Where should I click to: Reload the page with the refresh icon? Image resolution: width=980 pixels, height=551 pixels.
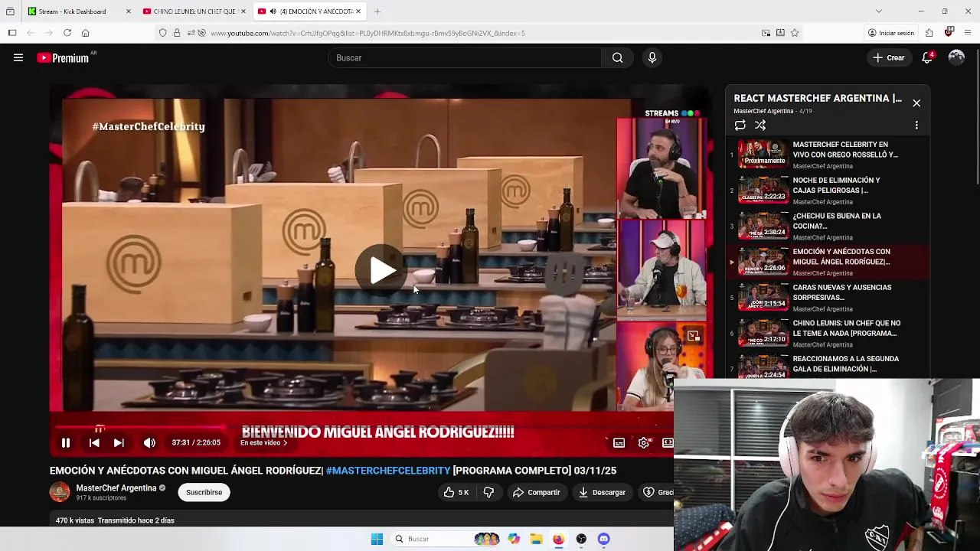[x=67, y=33]
